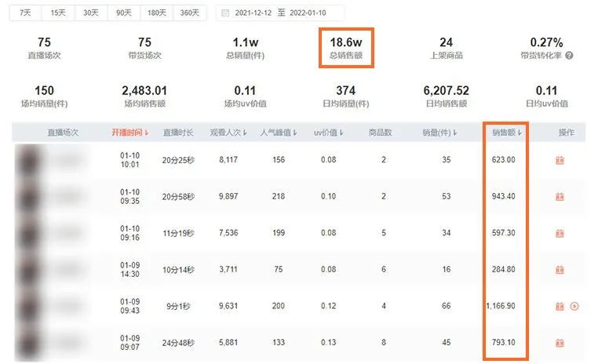Image resolution: width=598 pixels, height=364 pixels.
Task: Open the blurred thumbnail of the 01-10 10:01 stream
Action: click(x=28, y=160)
